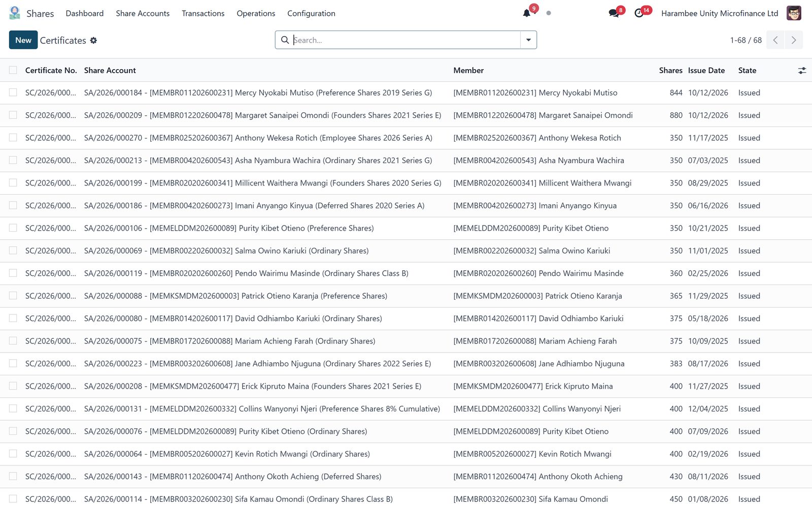Sort by the Member column header
This screenshot has width=812, height=508.
[x=468, y=71]
